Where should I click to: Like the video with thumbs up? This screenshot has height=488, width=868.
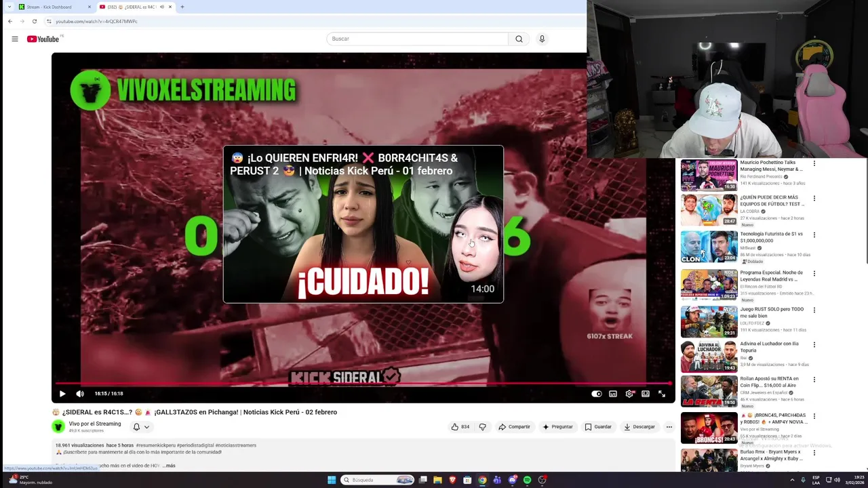point(460,427)
